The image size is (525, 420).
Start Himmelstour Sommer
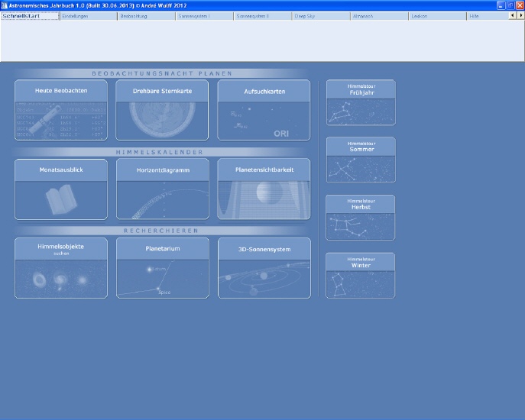click(x=361, y=160)
